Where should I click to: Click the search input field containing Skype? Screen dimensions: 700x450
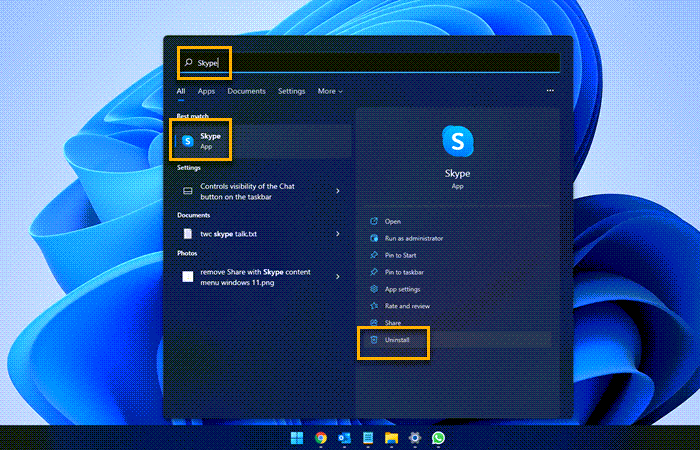click(x=370, y=62)
